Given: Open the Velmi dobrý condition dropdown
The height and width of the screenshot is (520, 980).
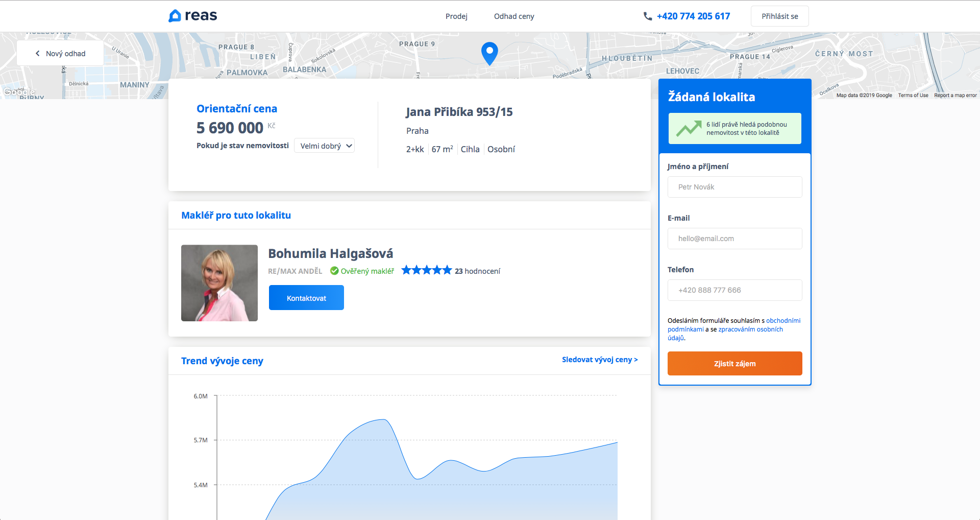Looking at the screenshot, I should tap(324, 146).
